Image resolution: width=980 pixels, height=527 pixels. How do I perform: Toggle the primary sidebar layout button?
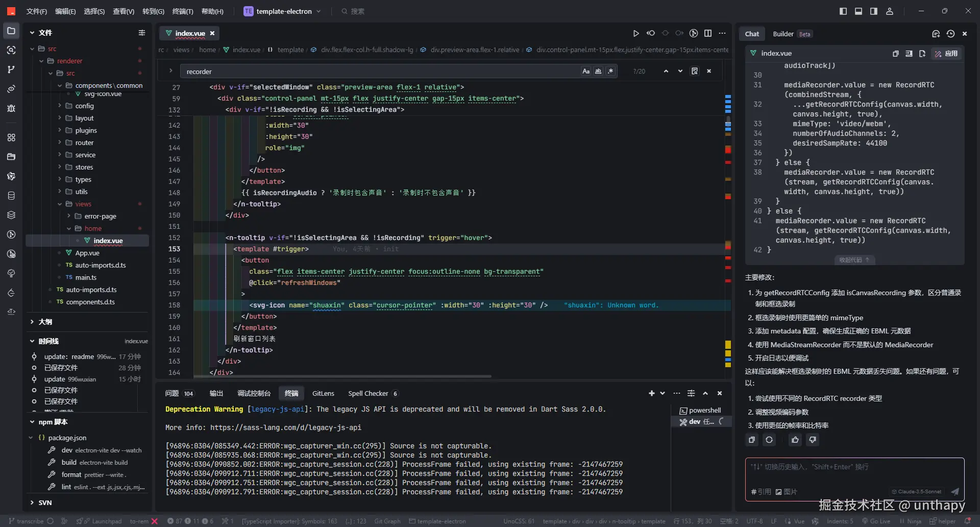[843, 11]
